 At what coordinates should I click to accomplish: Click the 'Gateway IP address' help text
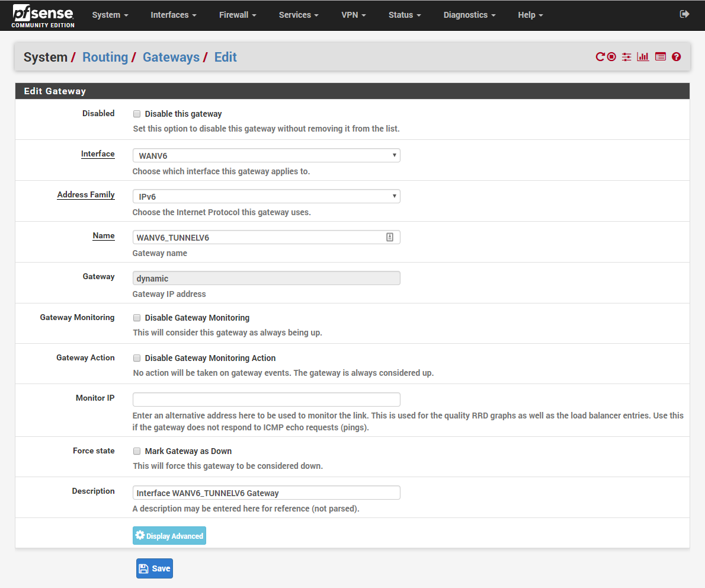point(169,294)
